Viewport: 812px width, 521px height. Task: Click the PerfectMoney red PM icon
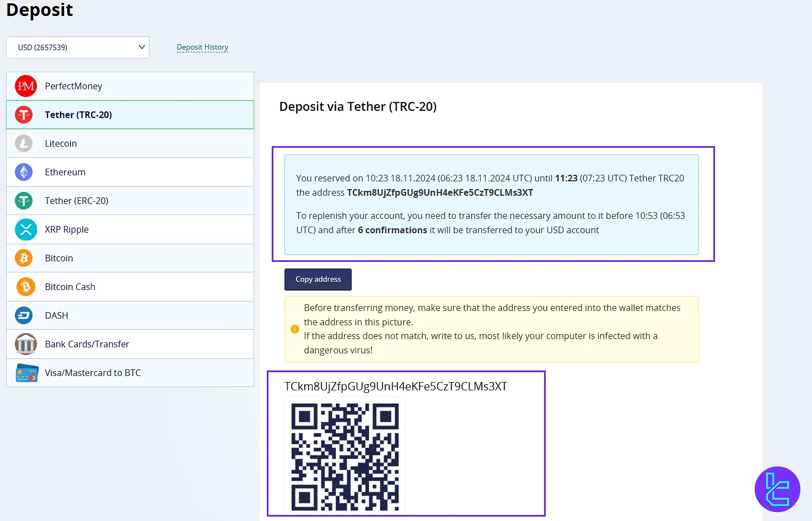[x=25, y=86]
